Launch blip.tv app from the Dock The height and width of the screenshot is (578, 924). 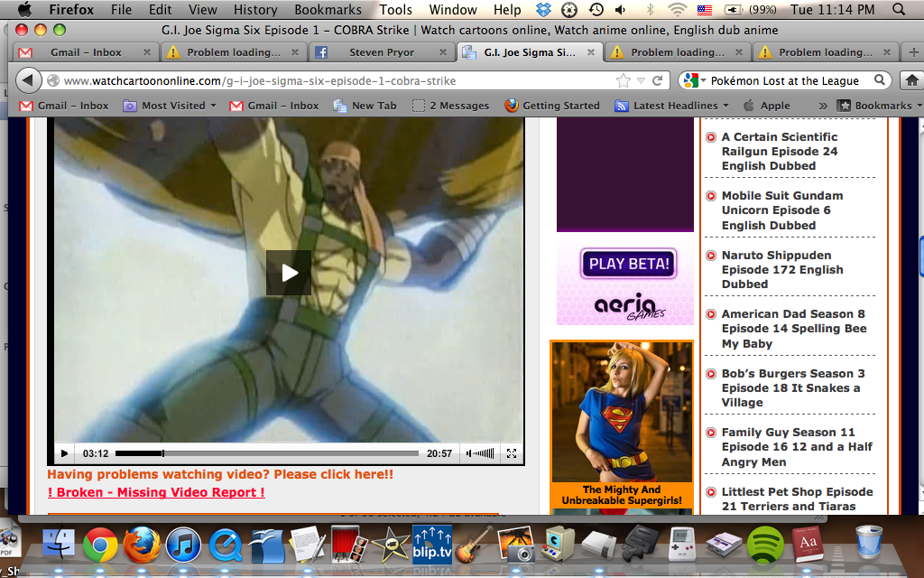pyautogui.click(x=432, y=543)
